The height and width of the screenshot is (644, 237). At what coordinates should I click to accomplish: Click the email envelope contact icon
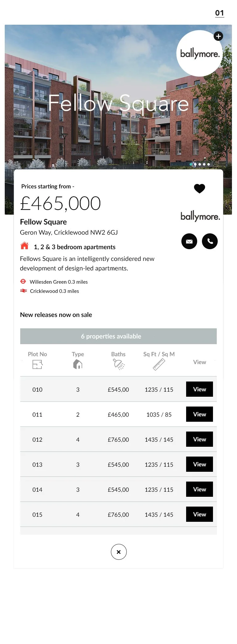(x=189, y=242)
